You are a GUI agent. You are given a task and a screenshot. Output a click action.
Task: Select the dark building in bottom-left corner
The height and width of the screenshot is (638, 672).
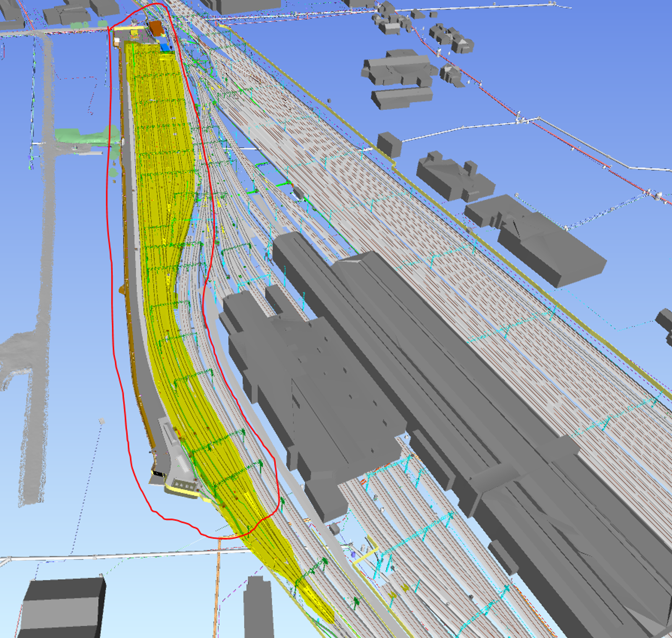(x=63, y=607)
